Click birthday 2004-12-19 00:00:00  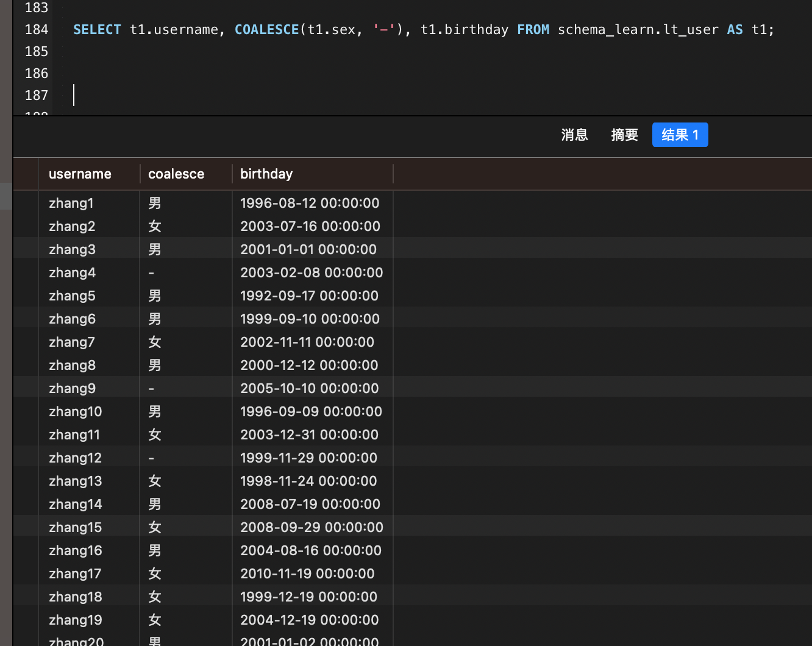310,620
